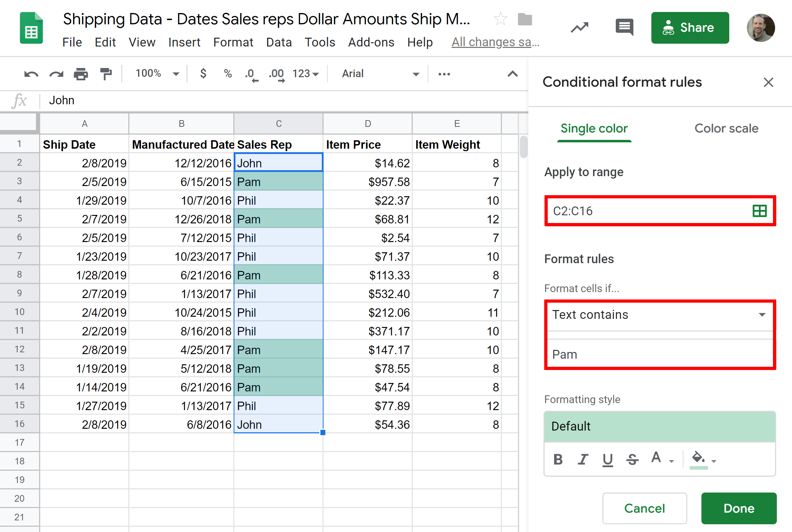This screenshot has width=792, height=532.
Task: Toggle strikethrough in formatting style
Action: (x=632, y=459)
